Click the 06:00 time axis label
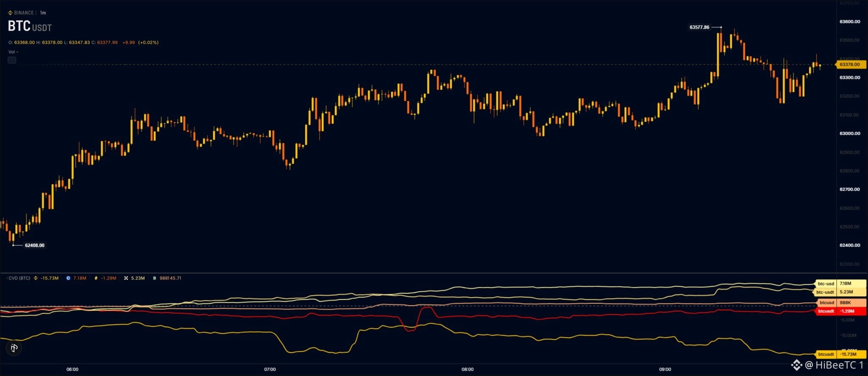This screenshot has width=868, height=376. pos(72,369)
